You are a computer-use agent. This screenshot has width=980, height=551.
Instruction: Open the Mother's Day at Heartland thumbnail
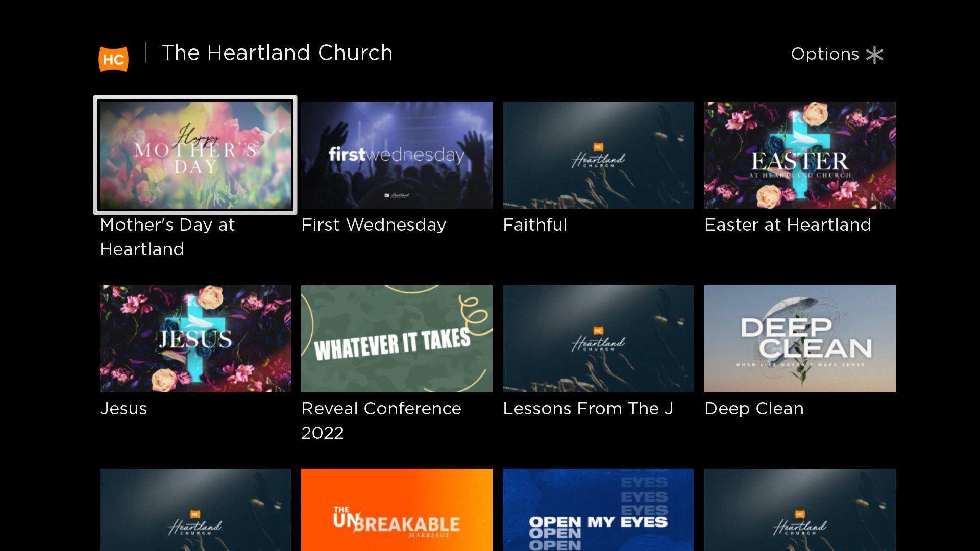pos(195,155)
